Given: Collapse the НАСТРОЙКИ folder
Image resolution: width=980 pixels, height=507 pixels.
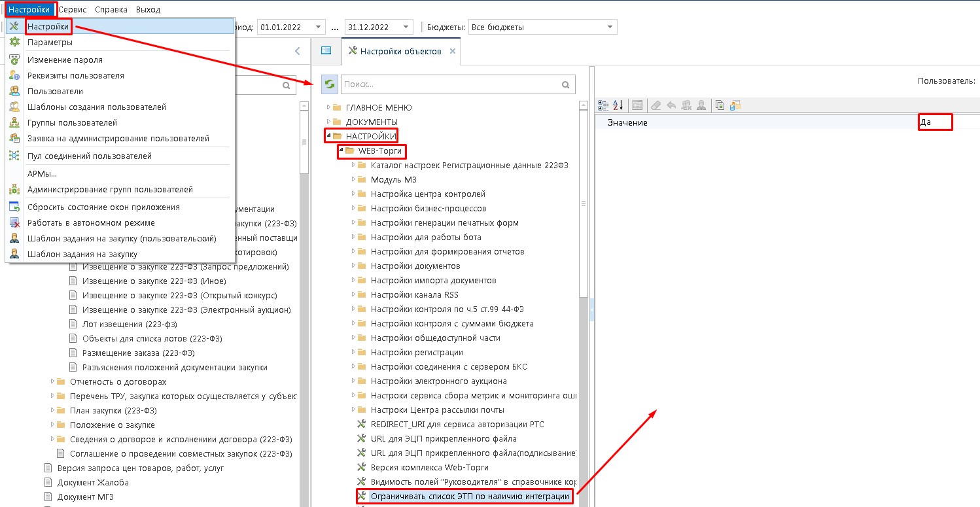Looking at the screenshot, I should point(328,136).
